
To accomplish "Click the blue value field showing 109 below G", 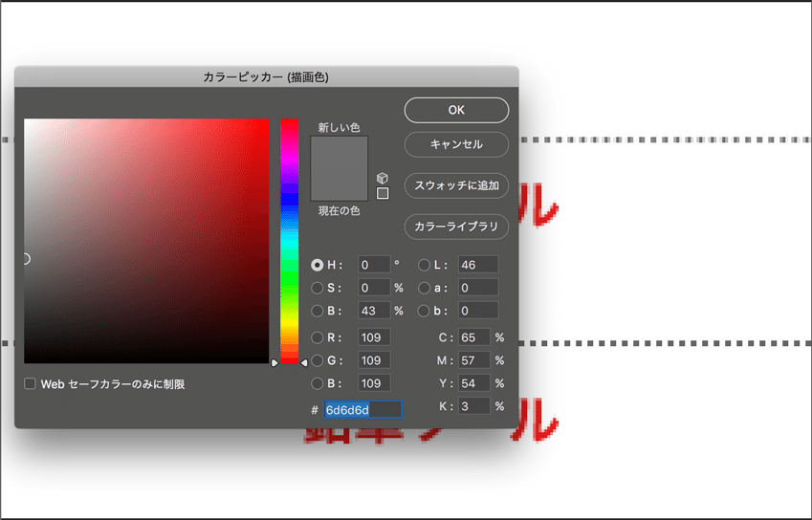I will coord(374,383).
